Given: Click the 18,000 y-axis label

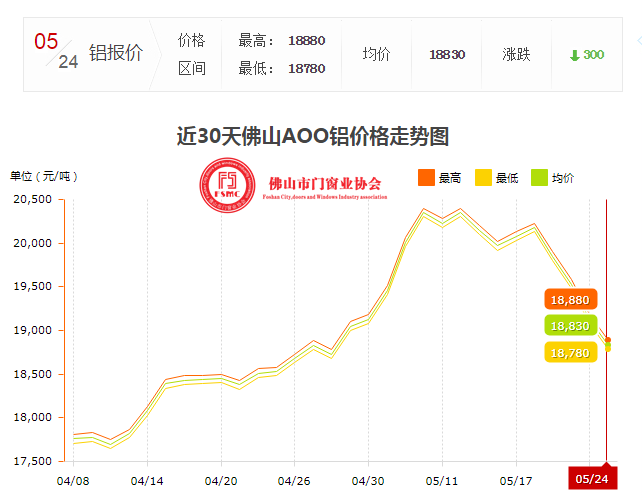Looking at the screenshot, I should coord(32,417).
